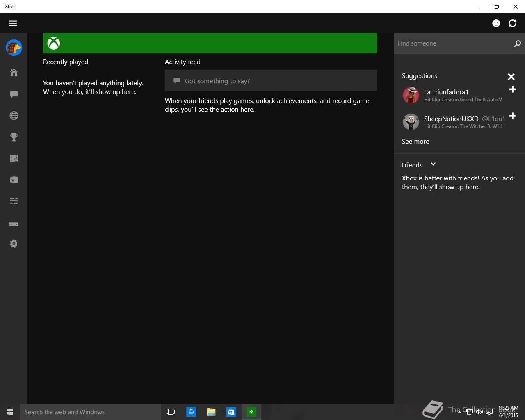Click the Got something to say box
The image size is (525, 420).
point(271,80)
